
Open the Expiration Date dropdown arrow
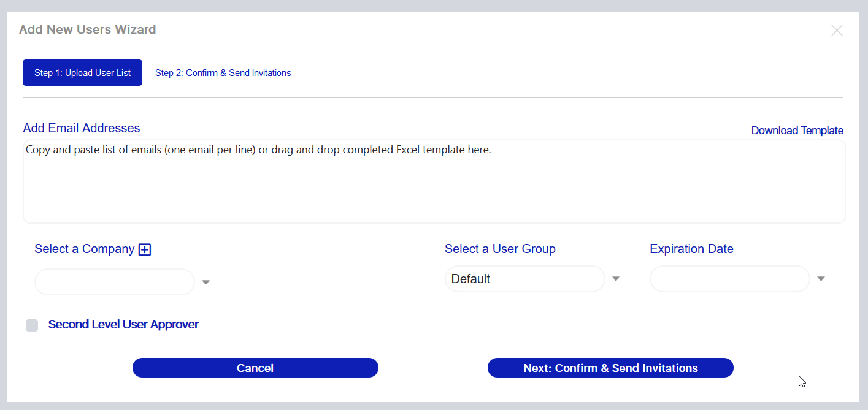point(821,279)
